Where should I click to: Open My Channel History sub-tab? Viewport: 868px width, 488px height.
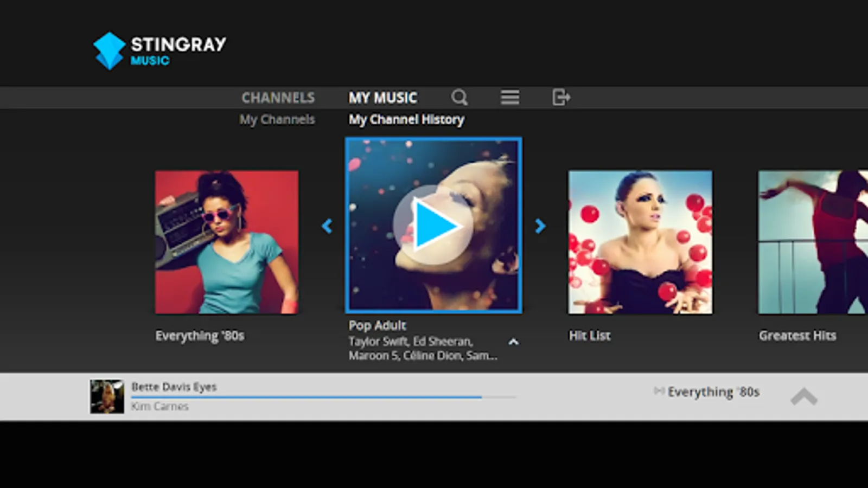point(406,119)
